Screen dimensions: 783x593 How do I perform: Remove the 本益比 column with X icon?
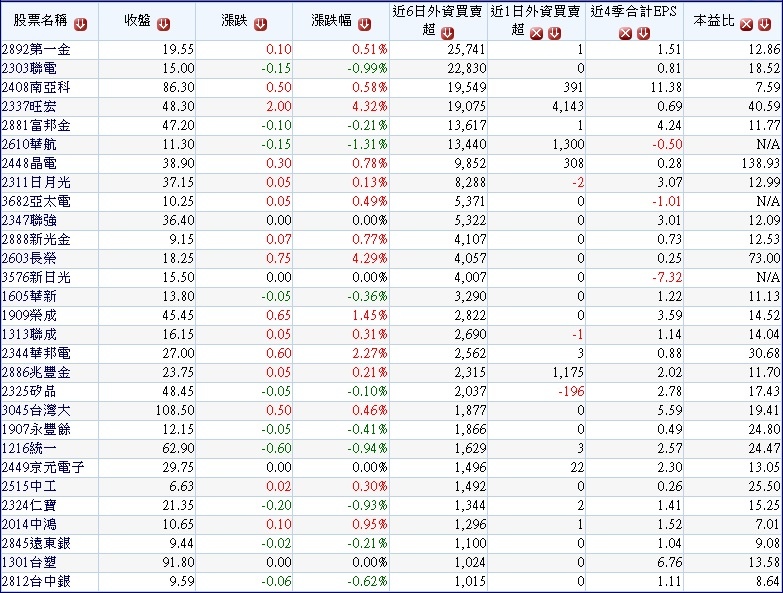click(747, 24)
